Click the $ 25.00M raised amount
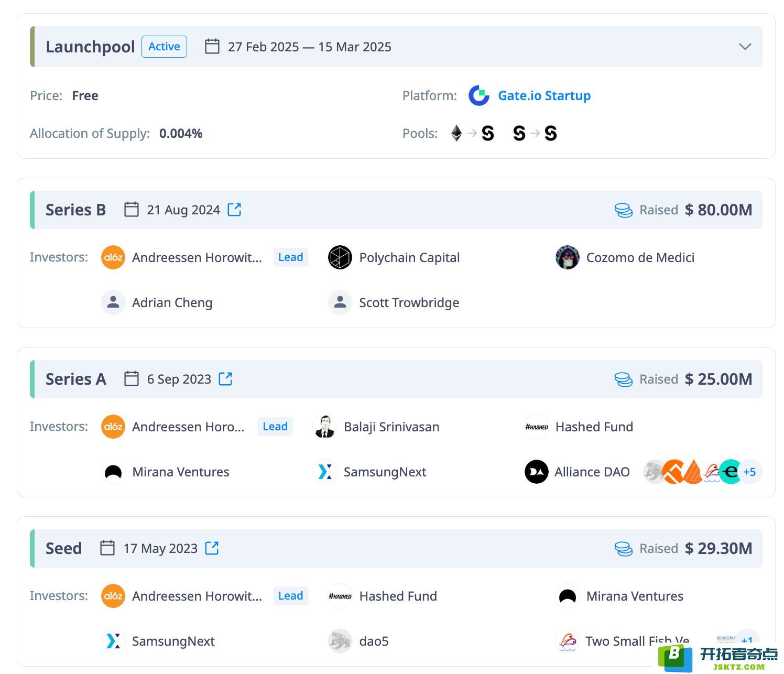The width and height of the screenshot is (784, 674). [718, 379]
